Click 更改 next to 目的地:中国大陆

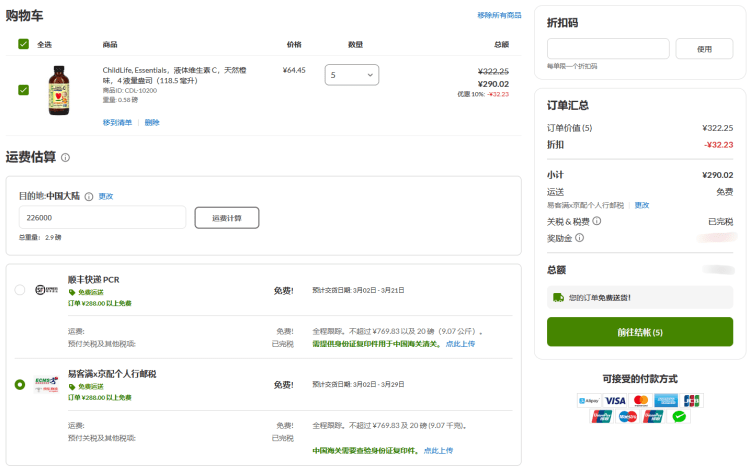coord(106,197)
